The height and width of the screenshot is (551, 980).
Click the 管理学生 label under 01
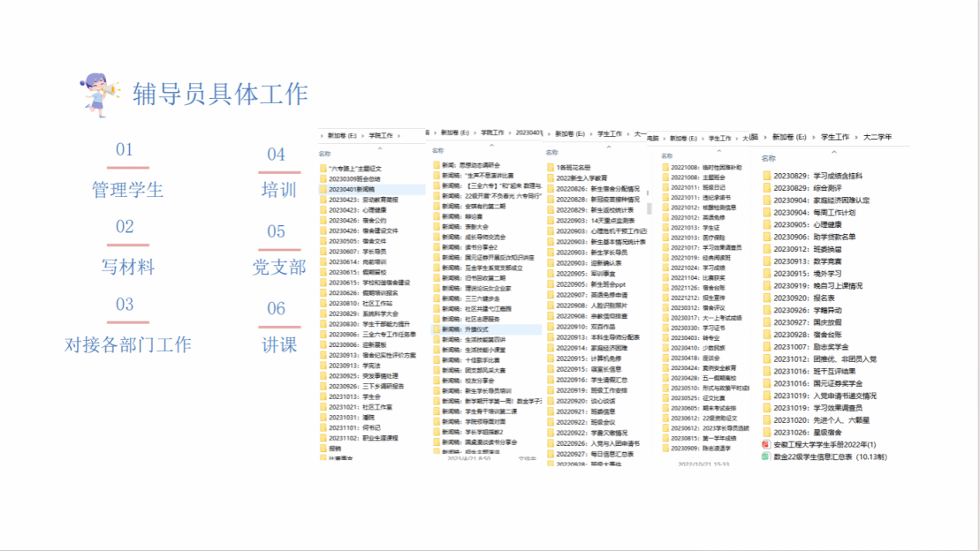point(128,190)
